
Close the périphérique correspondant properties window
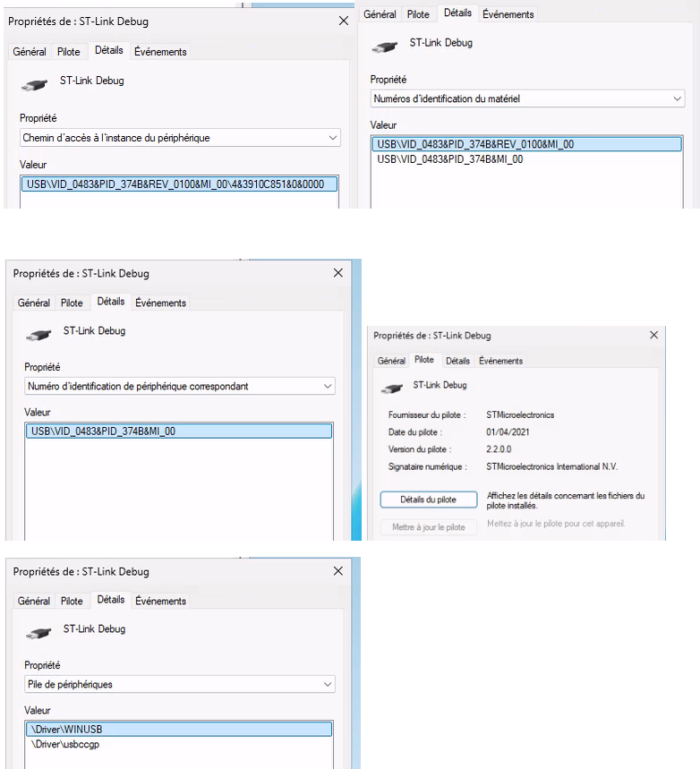click(x=338, y=273)
